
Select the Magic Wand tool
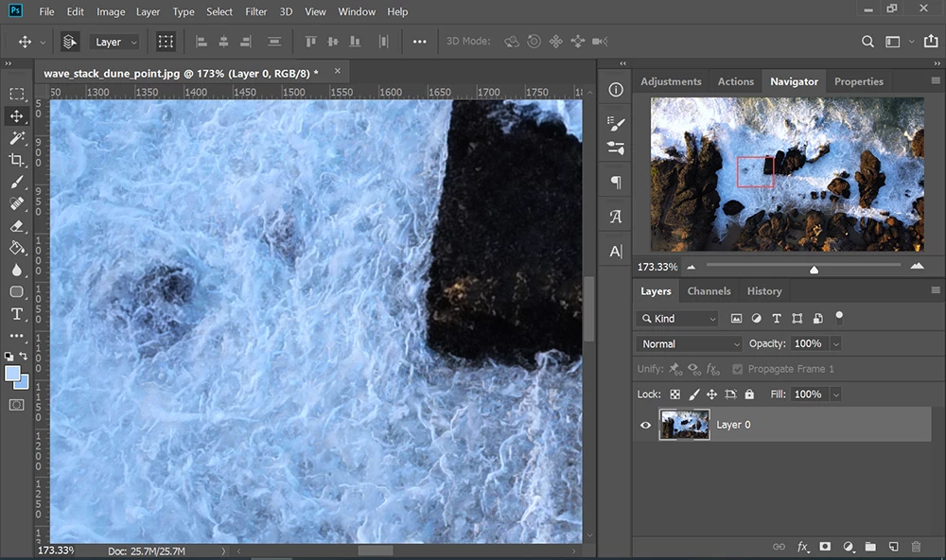tap(17, 138)
